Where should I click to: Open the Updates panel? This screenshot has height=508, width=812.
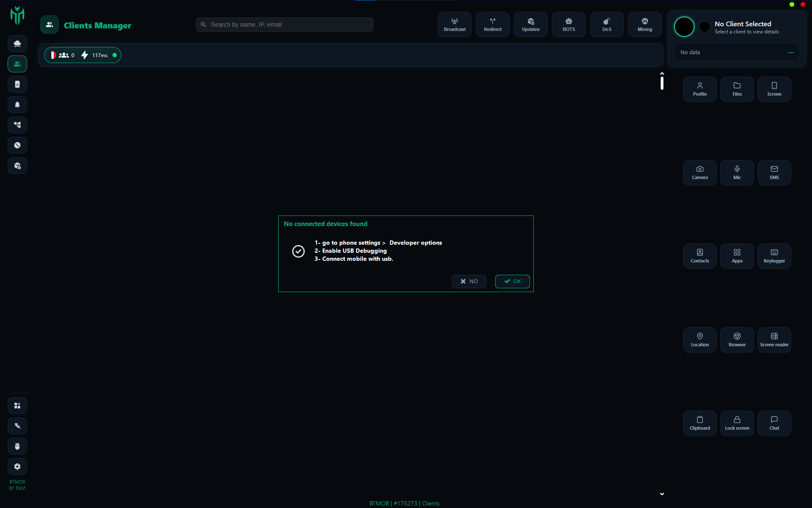click(530, 25)
